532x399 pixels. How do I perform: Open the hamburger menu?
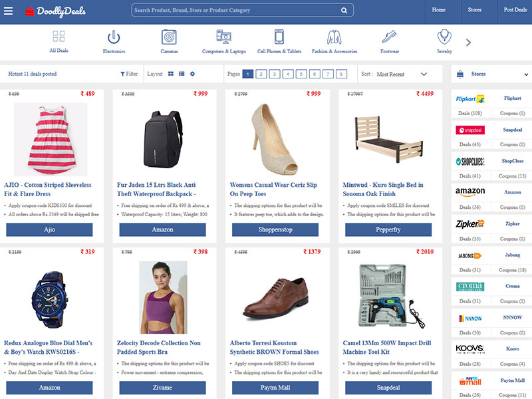click(x=8, y=11)
